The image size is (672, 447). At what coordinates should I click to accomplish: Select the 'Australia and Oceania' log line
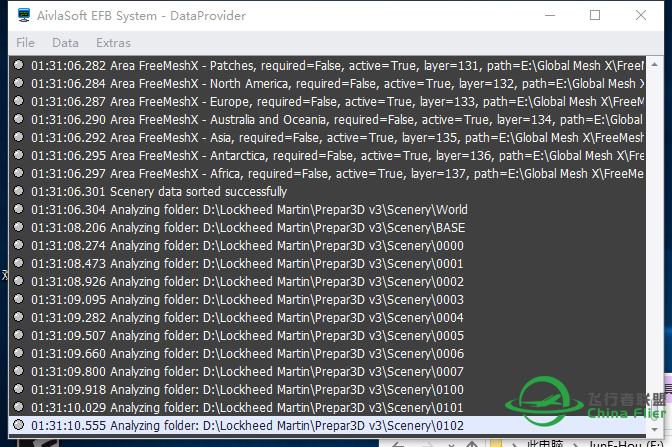click(x=327, y=120)
